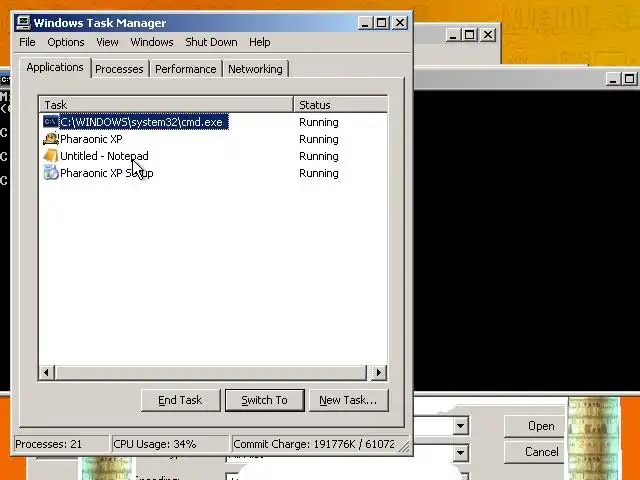Open the Help menu
Viewport: 640px width, 480px height.
coord(260,42)
